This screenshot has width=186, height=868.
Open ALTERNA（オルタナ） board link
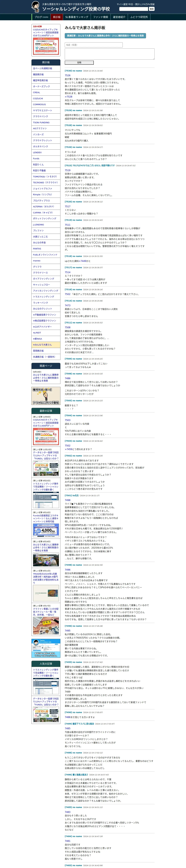pyautogui.click(x=46, y=207)
